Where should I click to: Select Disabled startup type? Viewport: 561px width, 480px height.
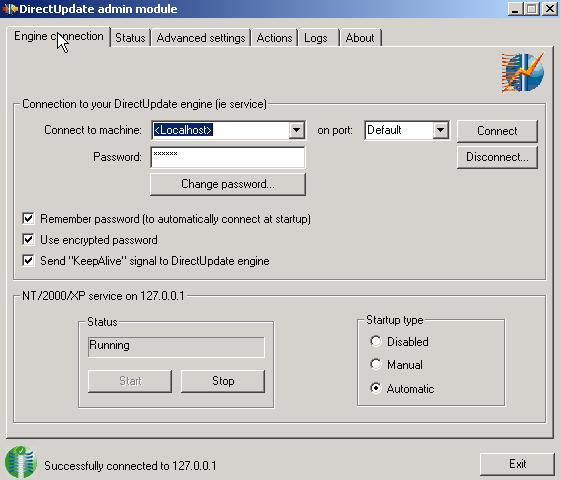pos(376,341)
